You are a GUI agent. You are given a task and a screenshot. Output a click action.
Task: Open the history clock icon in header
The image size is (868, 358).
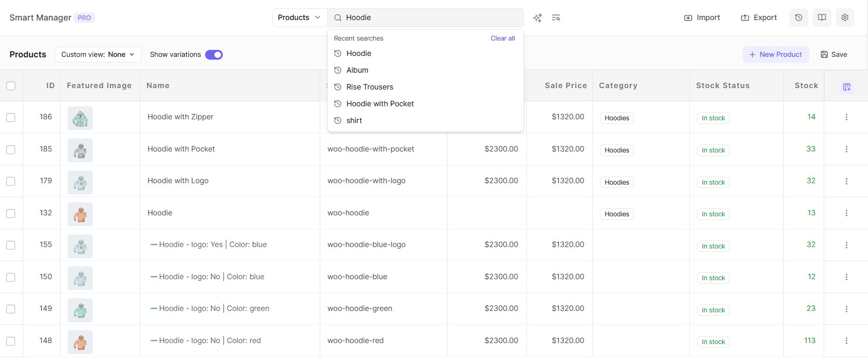(799, 18)
